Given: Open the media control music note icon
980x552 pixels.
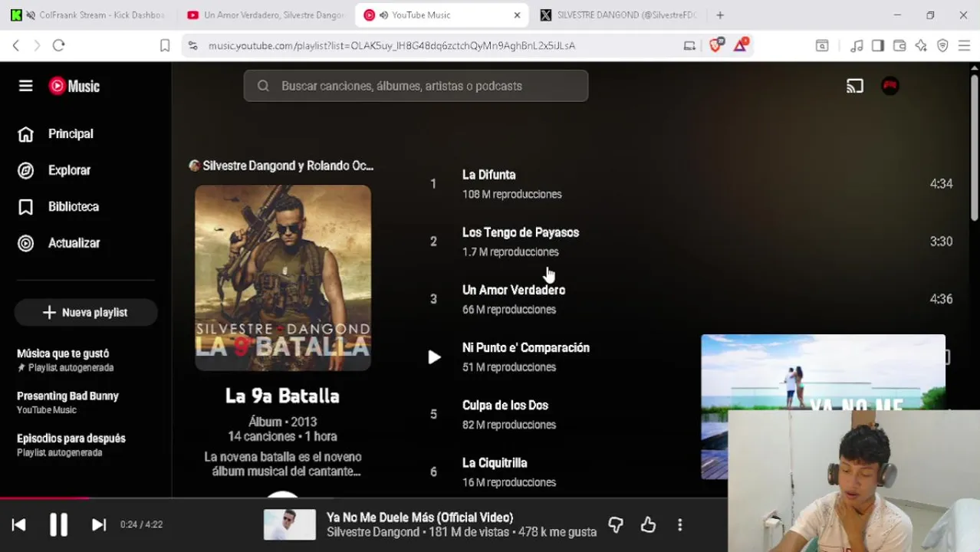Looking at the screenshot, I should click(x=857, y=45).
